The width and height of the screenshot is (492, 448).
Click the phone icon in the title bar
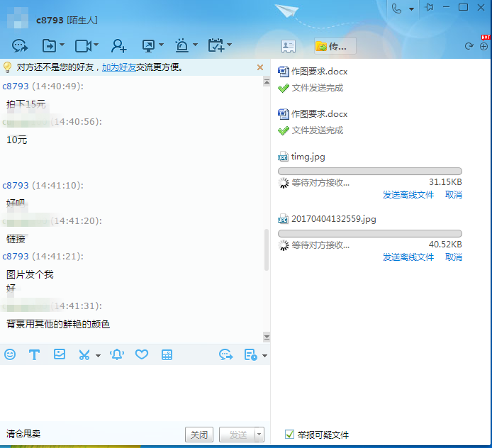coord(396,8)
